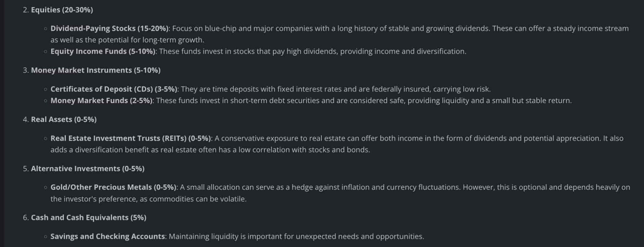Click the "Money Market Funds (2-5%)" label
Screen dimensions: 644x247
(x=101, y=101)
